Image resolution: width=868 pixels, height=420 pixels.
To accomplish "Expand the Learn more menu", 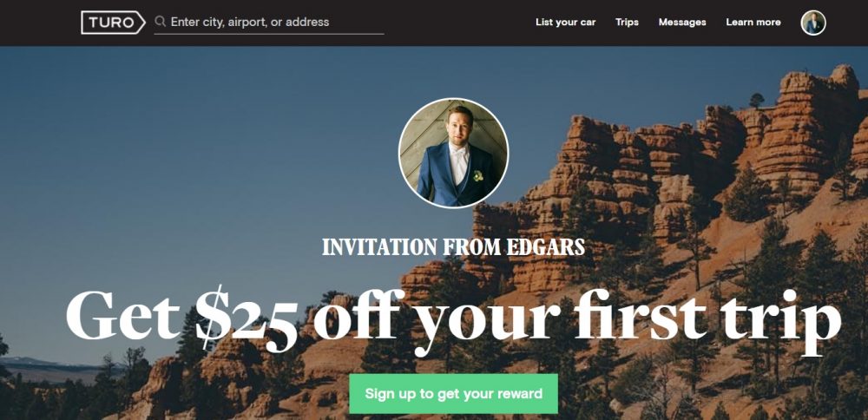I will (x=753, y=23).
